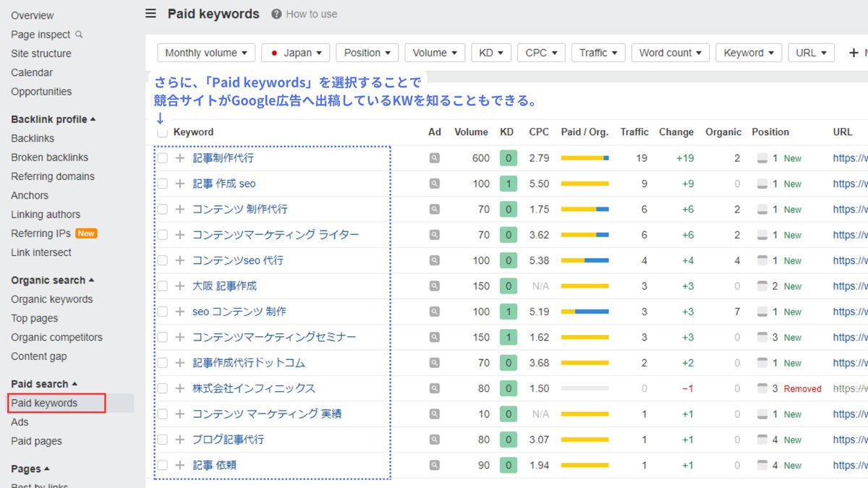Screen dimensions: 868x488
Task: Click the plus icon for コンテンツseo 代行
Action: pyautogui.click(x=180, y=260)
